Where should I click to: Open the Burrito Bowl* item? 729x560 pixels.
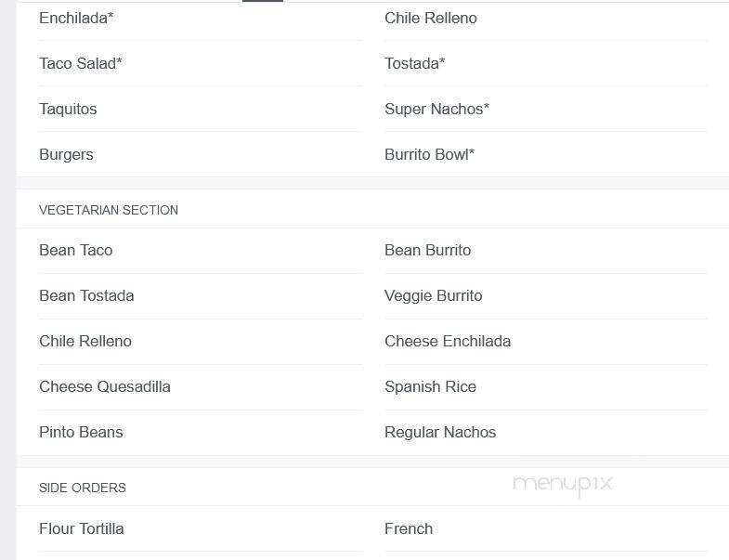tap(430, 154)
